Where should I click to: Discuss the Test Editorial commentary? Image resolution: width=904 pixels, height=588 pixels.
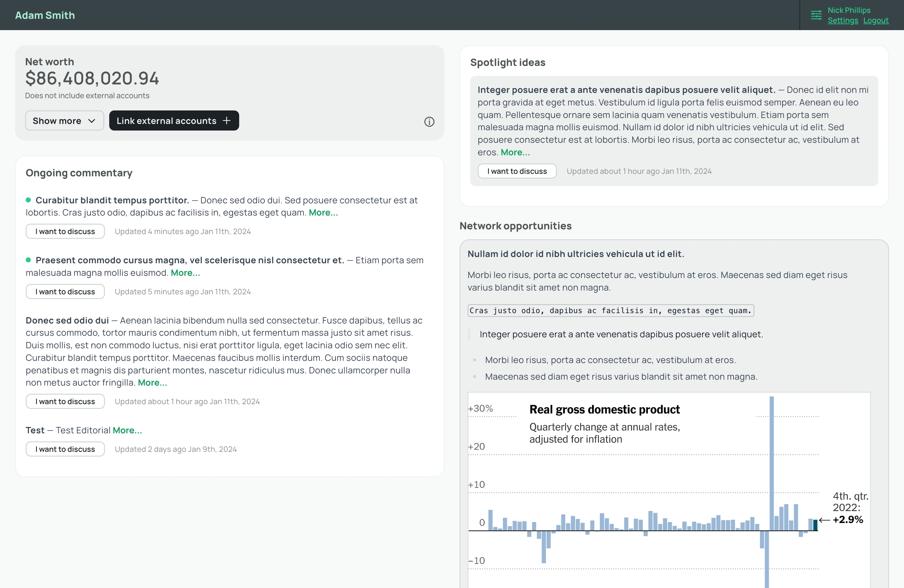coord(65,449)
